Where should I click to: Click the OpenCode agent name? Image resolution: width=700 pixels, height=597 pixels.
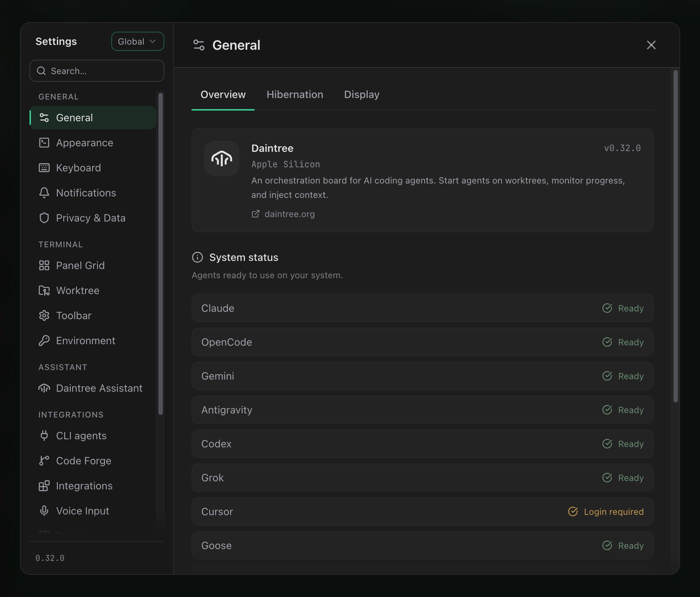[x=227, y=342]
